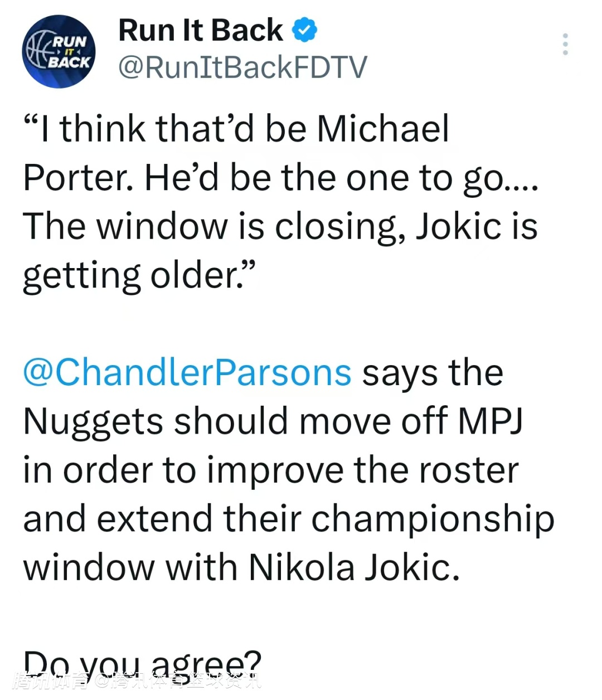
Task: Click the "Nuggets should move off MPJ" line
Action: click(273, 421)
